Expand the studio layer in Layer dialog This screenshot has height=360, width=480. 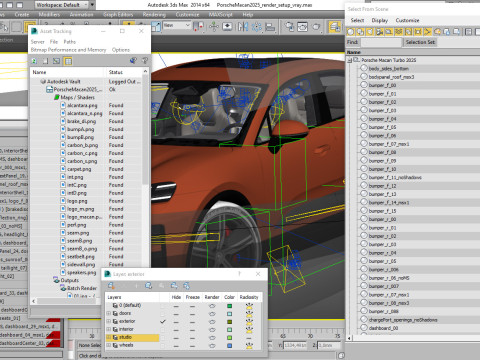108,337
